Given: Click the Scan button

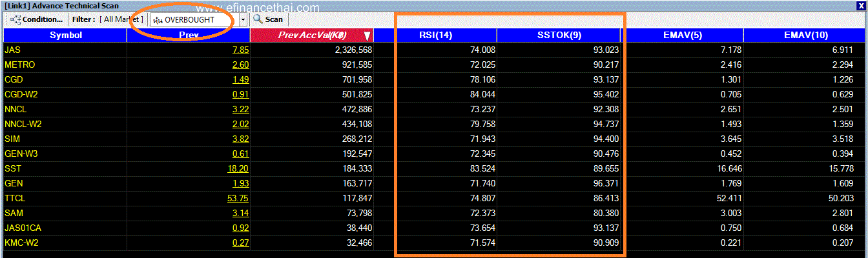Looking at the screenshot, I should [x=268, y=19].
